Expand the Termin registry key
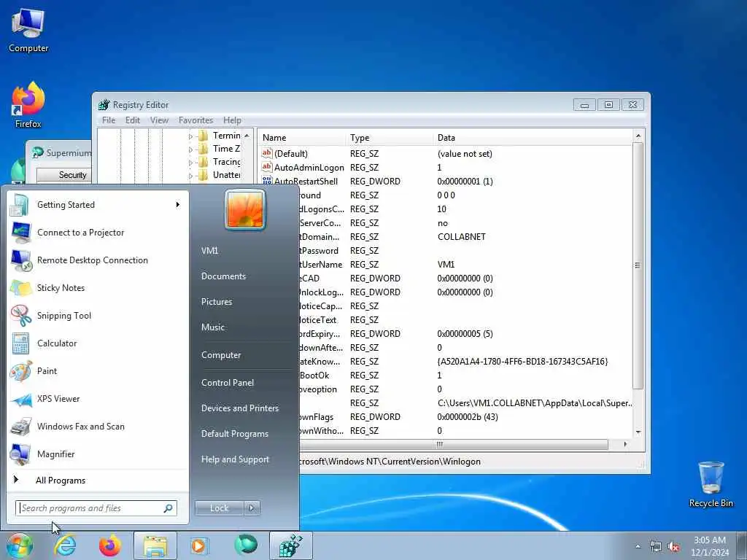 tap(190, 136)
